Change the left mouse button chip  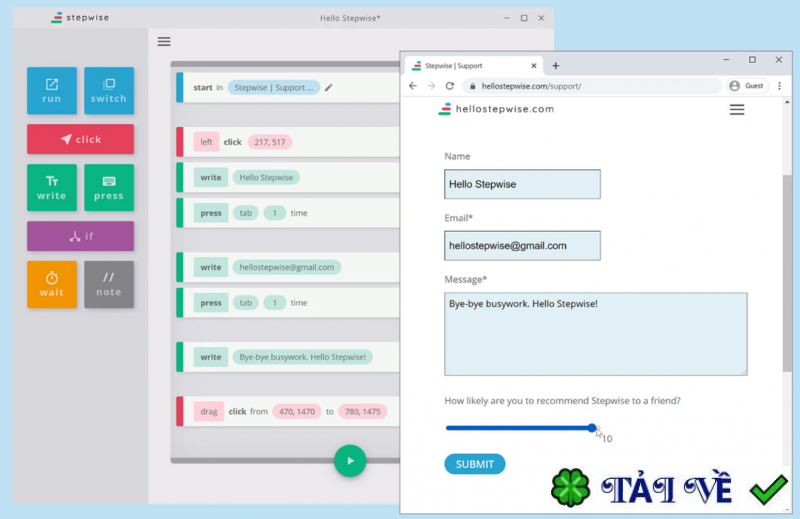pyautogui.click(x=206, y=142)
